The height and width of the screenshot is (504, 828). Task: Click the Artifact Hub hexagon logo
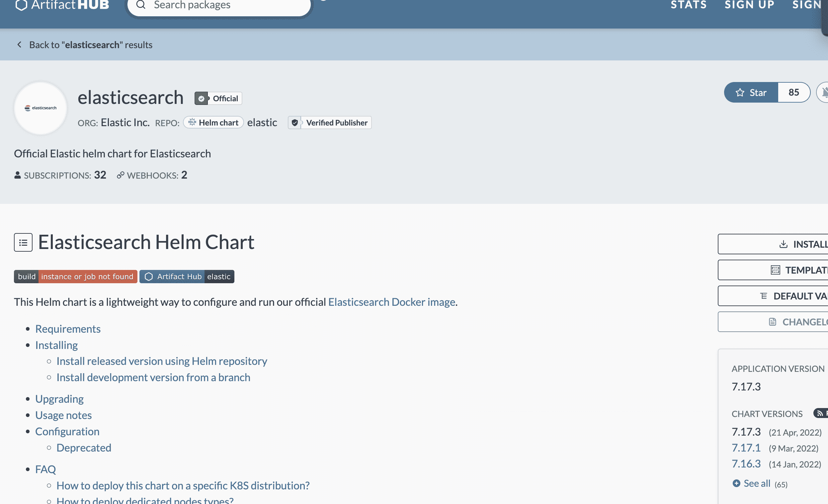point(21,5)
